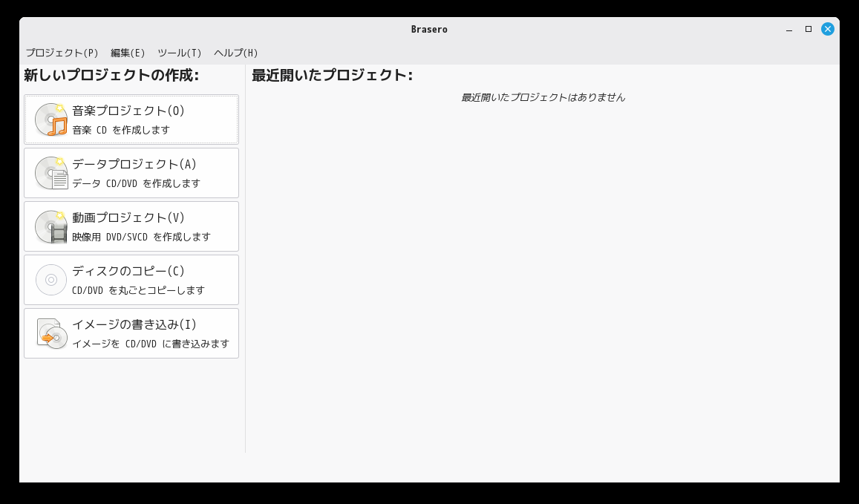
Task: Start a データプロジェクト(A) data project
Action: (x=131, y=173)
